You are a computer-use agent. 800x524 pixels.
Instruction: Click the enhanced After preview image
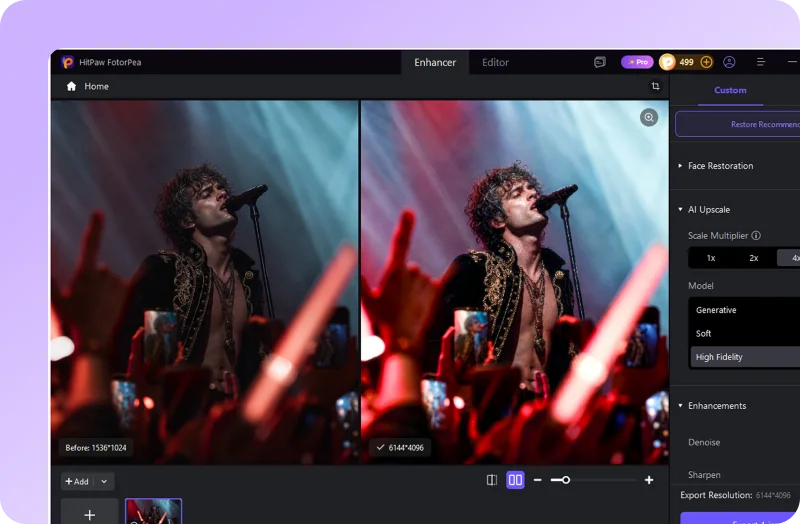click(x=515, y=282)
